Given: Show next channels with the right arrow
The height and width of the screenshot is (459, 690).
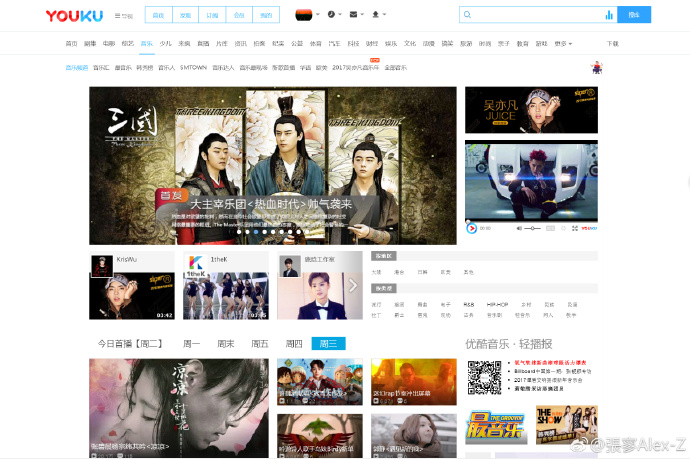Looking at the screenshot, I should click(x=353, y=286).
